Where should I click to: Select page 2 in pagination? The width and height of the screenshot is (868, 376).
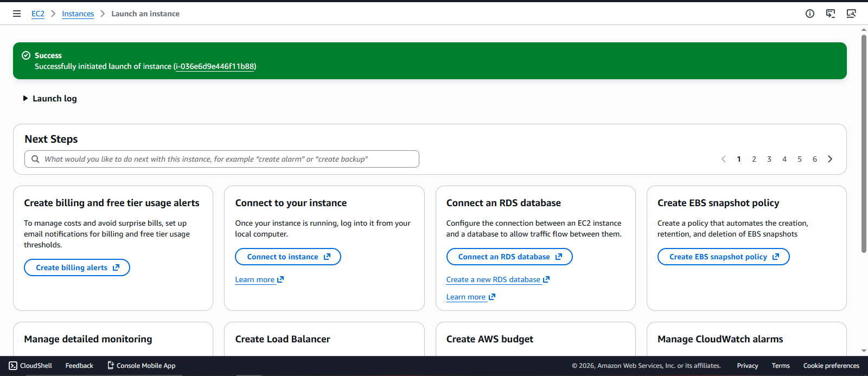[754, 159]
